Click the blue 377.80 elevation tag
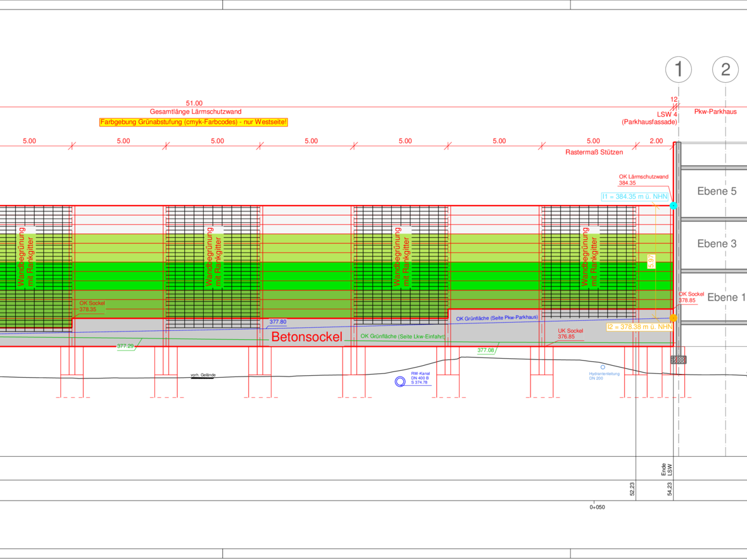Viewport: 747px width, 560px height. point(278,322)
